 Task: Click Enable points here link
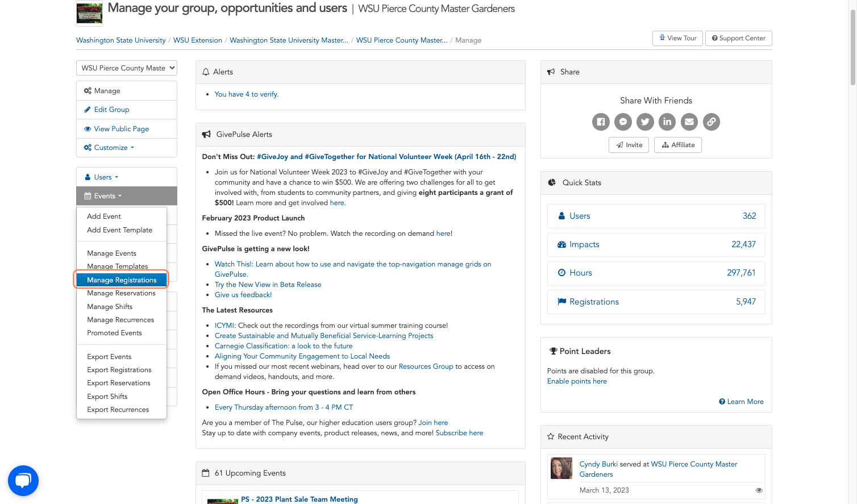coord(577,381)
